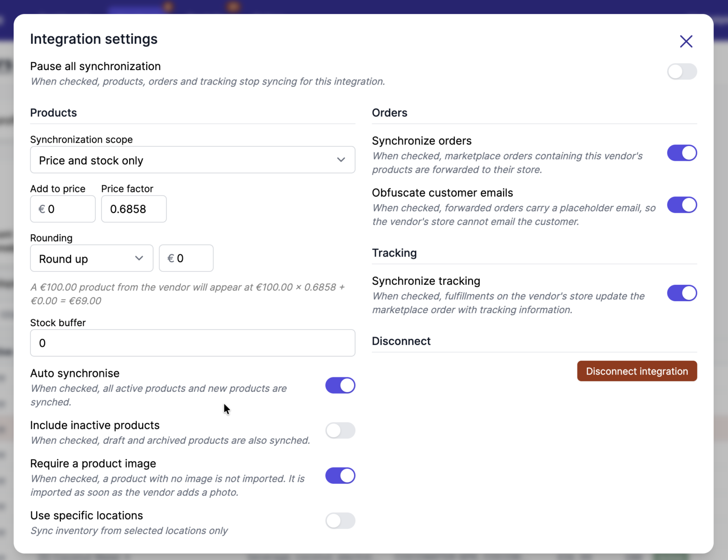Click the Stock buffer input
The height and width of the screenshot is (560, 728).
(x=193, y=343)
